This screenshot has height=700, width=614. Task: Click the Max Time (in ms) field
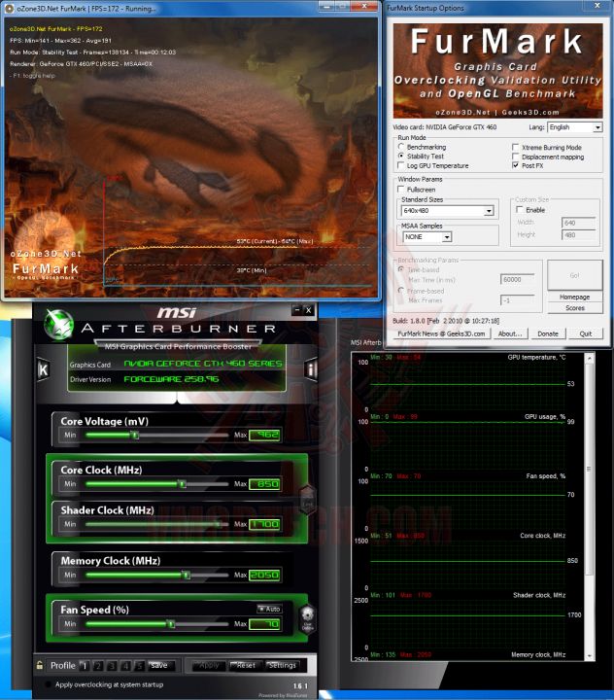click(517, 279)
